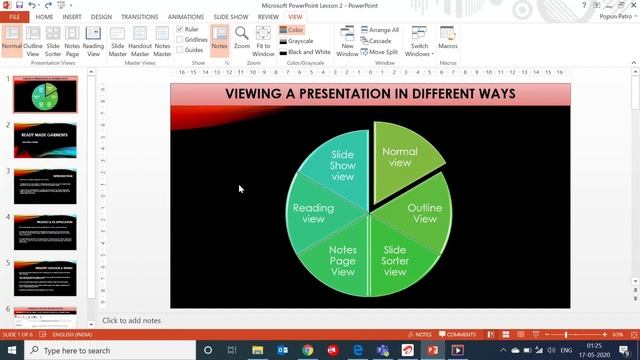
Task: Click zoom in plus button
Action: (605, 334)
